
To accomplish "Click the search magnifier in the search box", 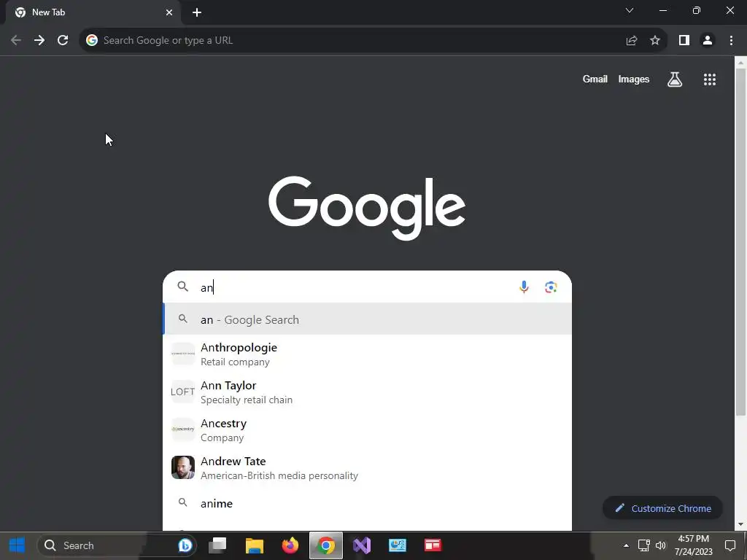I will pyautogui.click(x=183, y=287).
